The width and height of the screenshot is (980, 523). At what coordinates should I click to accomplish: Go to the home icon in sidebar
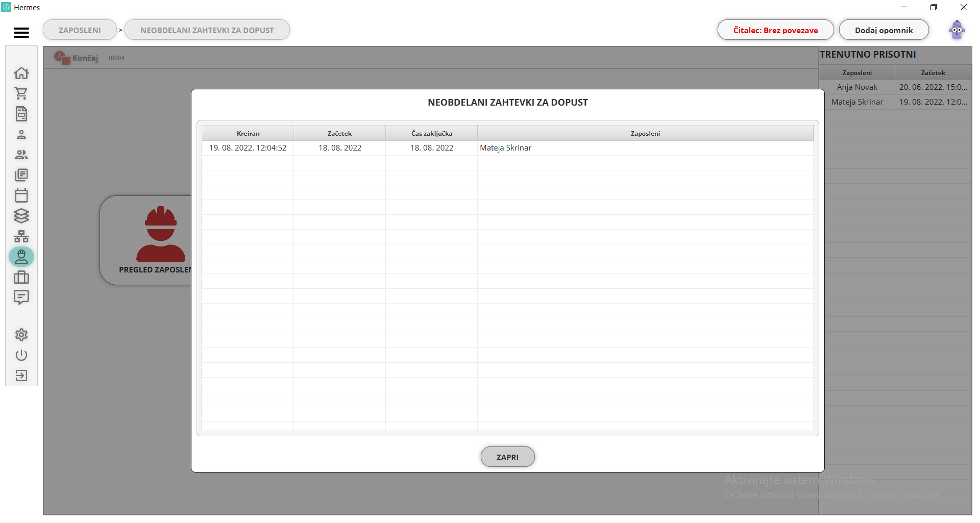pos(21,73)
